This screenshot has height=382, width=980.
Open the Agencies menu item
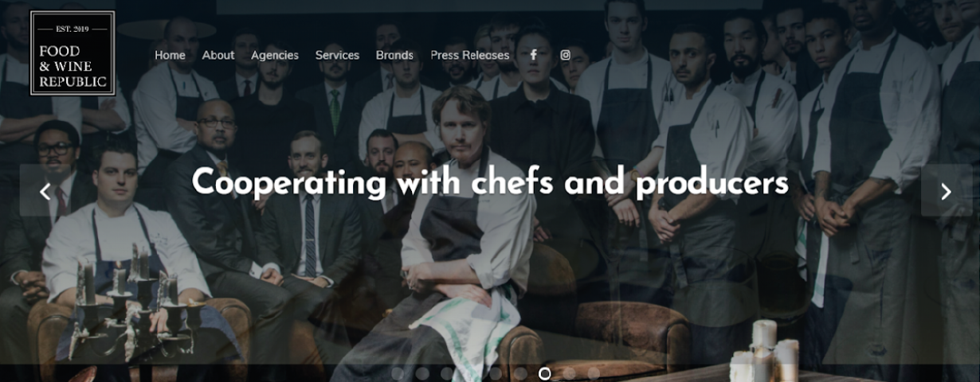(x=275, y=55)
